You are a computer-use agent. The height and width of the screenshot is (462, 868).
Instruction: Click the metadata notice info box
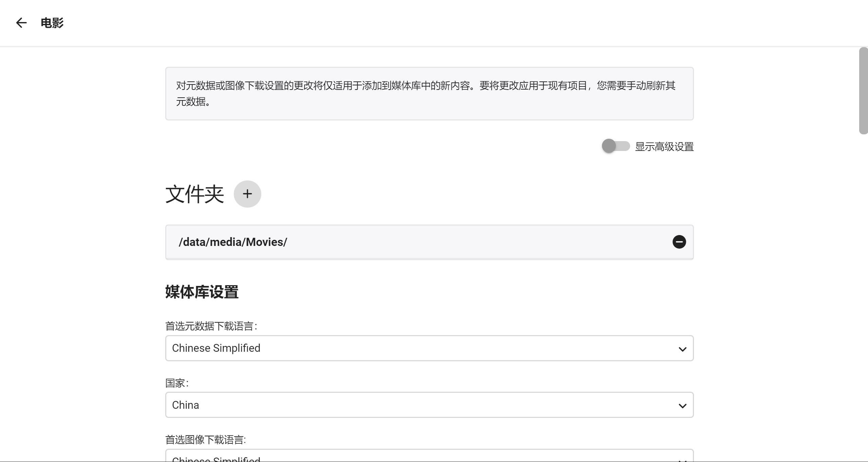429,93
